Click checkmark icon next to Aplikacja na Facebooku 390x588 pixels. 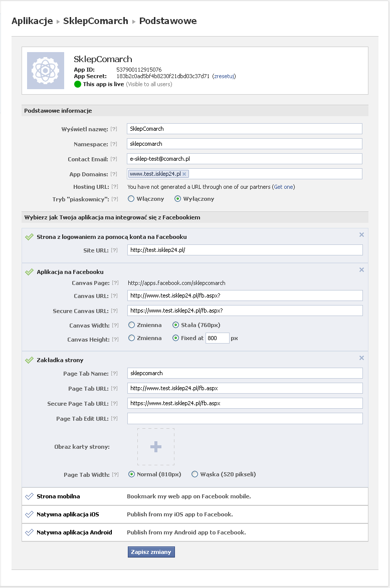(x=29, y=272)
